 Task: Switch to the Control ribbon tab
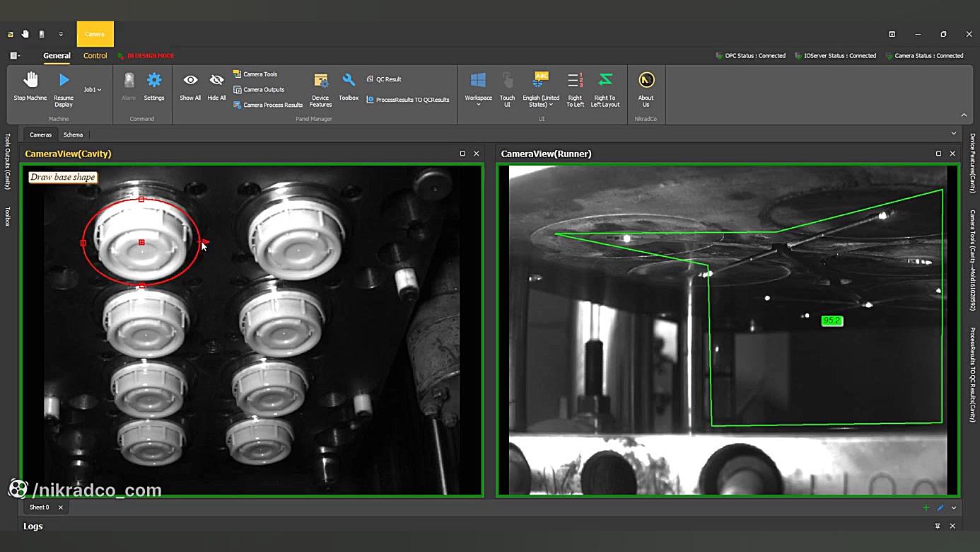coord(95,56)
